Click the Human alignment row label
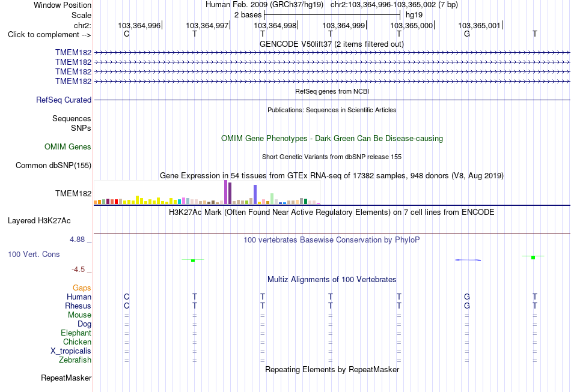 79,297
